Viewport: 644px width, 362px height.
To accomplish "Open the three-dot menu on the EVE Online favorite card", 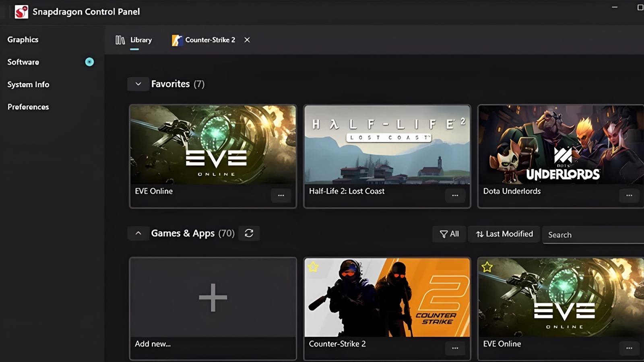I will point(281,195).
